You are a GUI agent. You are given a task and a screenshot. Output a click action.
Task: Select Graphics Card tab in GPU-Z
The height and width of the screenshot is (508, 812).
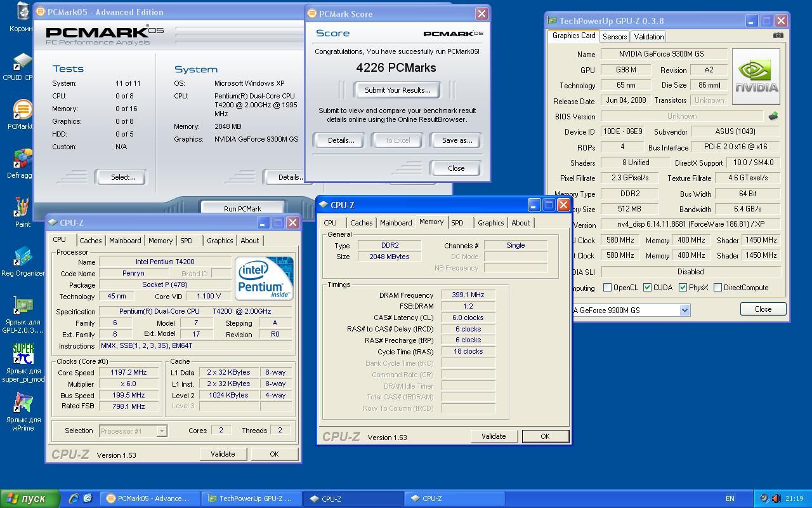573,36
